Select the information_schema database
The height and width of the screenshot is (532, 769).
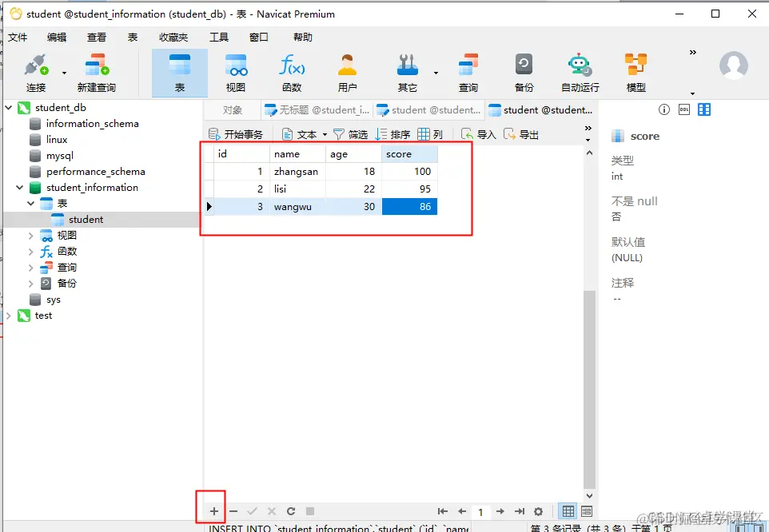click(x=92, y=124)
